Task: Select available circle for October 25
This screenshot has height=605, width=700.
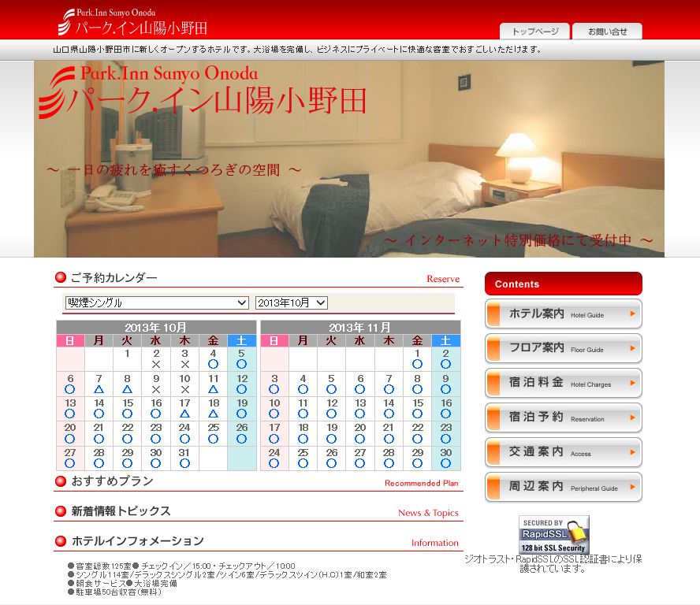Action: [x=213, y=439]
